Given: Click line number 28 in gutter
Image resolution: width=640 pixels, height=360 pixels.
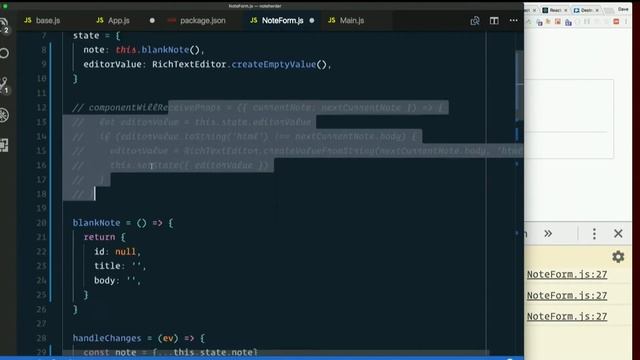Looking at the screenshot, I should (x=41, y=338).
